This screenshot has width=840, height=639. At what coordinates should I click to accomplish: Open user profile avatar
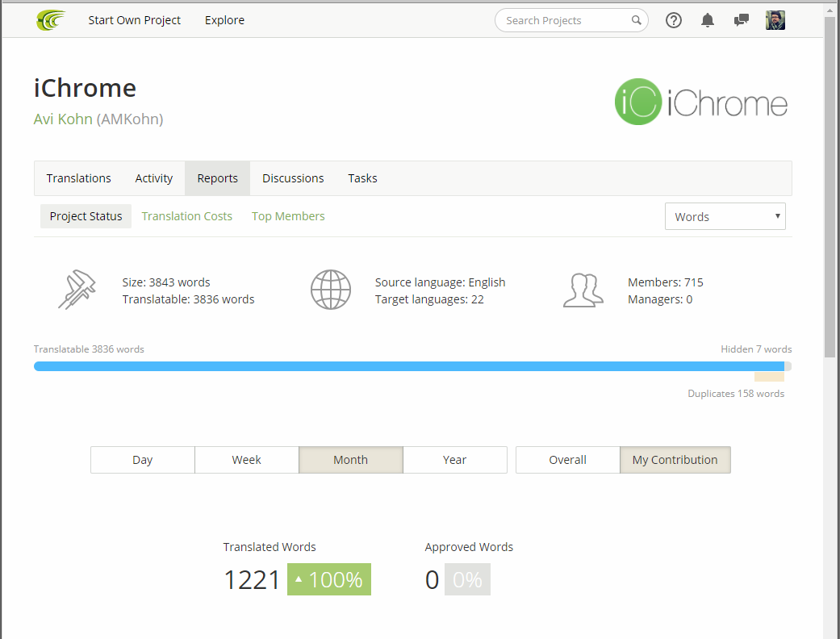click(x=775, y=20)
